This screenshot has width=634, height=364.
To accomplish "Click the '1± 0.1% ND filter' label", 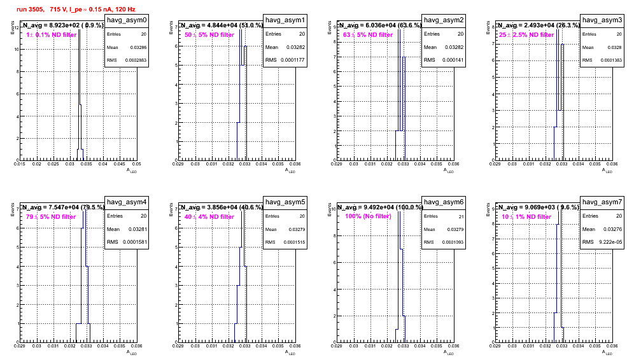I will 52,35.
